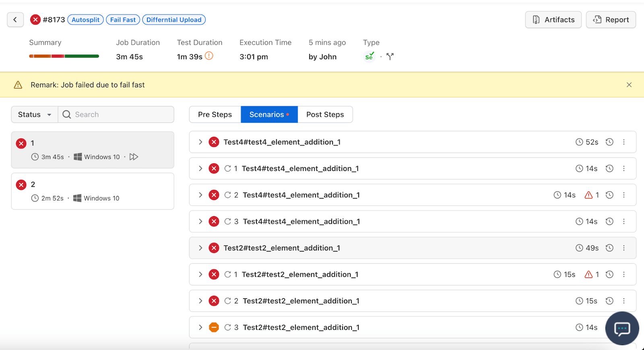Expand the Test2#test2_element_addition_1 49s scenario
644x350 pixels.
(200, 248)
